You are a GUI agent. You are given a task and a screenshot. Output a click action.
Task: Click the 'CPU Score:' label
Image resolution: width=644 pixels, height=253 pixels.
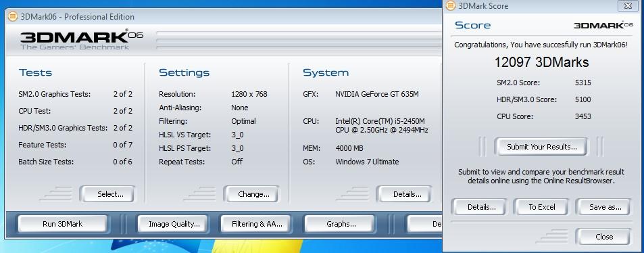pyautogui.click(x=515, y=116)
